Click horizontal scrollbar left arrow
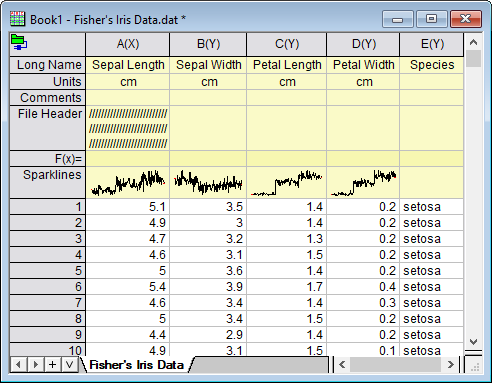 coord(342,364)
